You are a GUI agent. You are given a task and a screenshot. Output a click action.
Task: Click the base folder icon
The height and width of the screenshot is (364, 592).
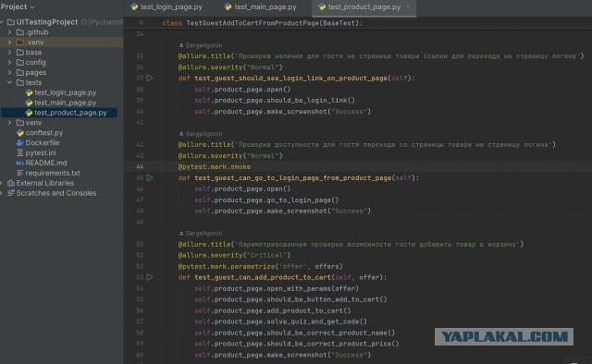tap(20, 52)
